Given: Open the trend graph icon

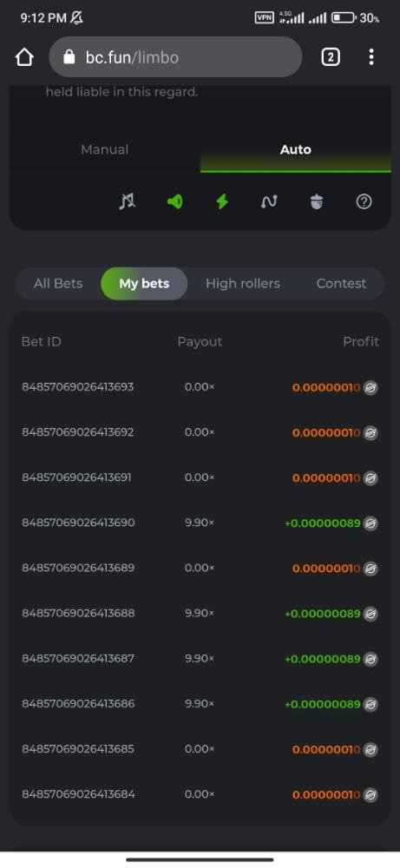Looking at the screenshot, I should click(x=269, y=202).
